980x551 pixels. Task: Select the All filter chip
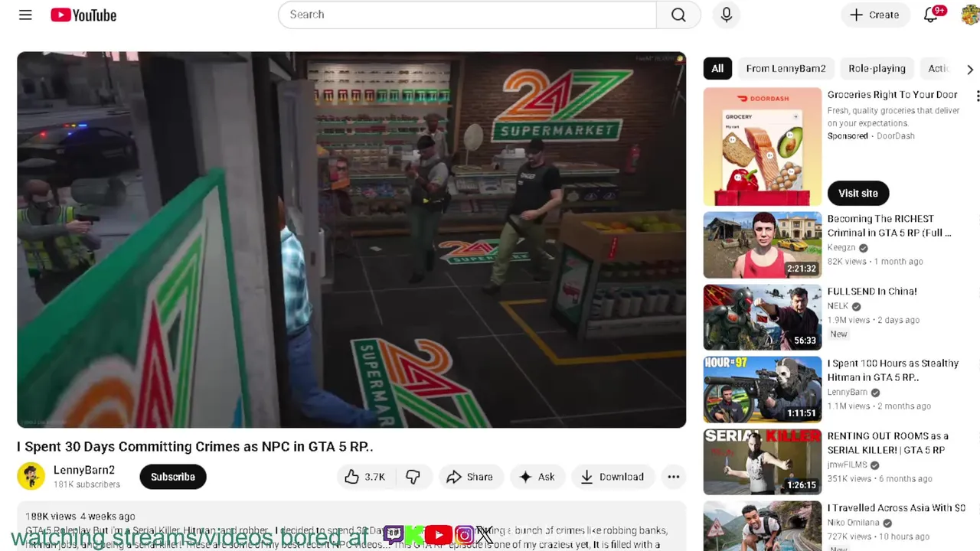(x=717, y=68)
